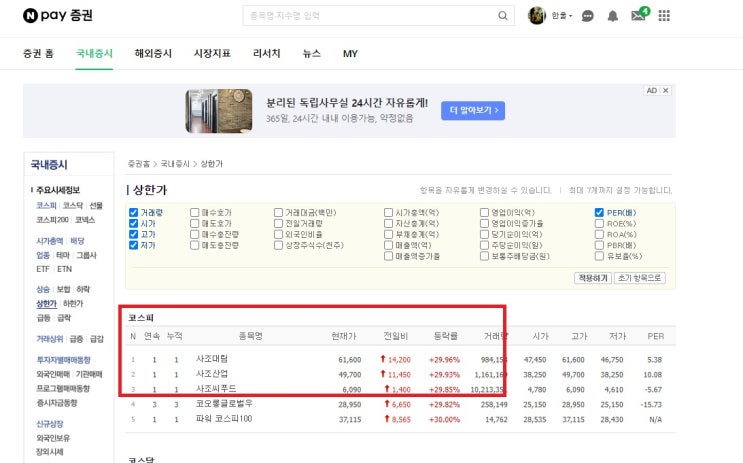Check the 외국인비율 checkbox

[278, 234]
